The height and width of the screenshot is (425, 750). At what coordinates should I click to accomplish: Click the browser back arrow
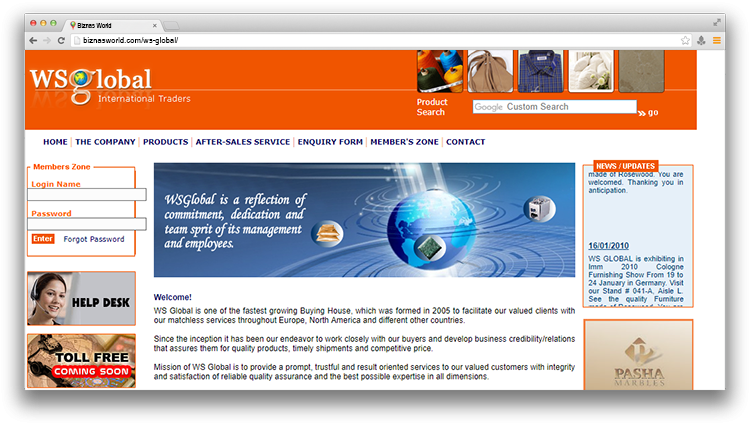pos(33,40)
